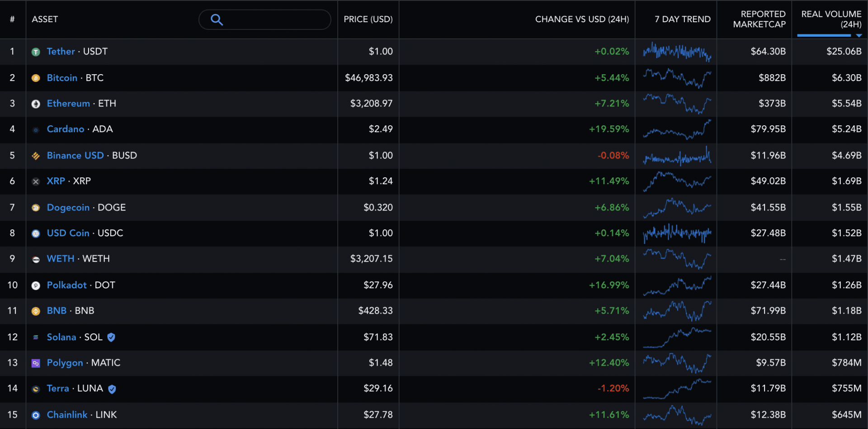
Task: Open the Terra asset link
Action: click(x=58, y=389)
